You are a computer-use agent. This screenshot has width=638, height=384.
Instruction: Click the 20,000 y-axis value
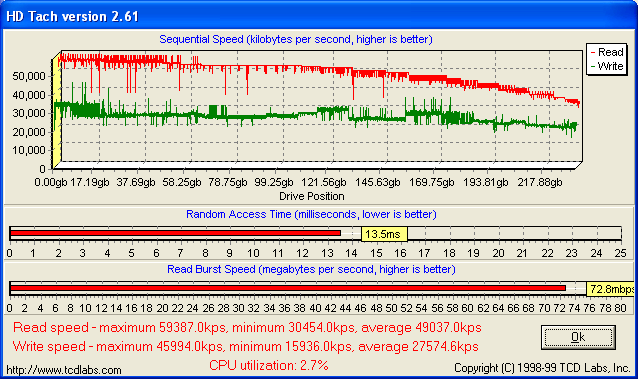(x=29, y=132)
